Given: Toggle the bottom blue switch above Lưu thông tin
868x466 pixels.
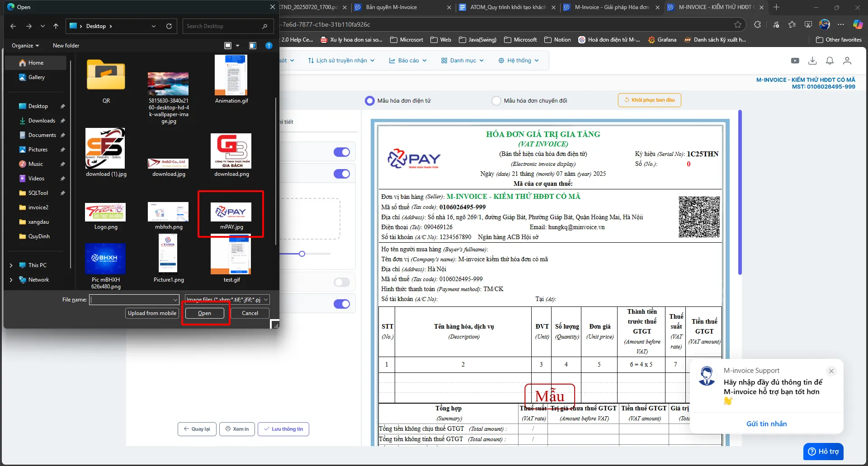Looking at the screenshot, I should point(342,304).
